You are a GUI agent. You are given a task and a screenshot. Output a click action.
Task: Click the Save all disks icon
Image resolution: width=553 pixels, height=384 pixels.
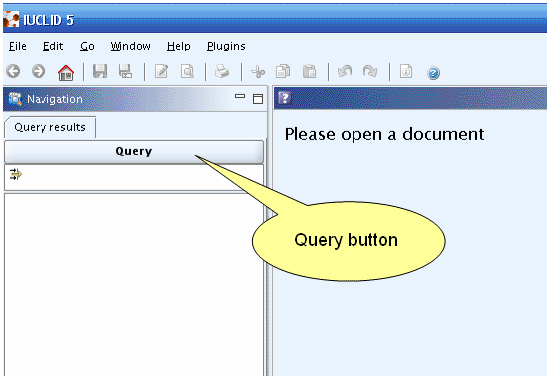(125, 72)
